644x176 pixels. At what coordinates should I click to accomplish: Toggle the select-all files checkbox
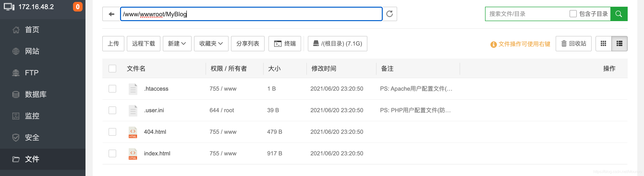[113, 68]
